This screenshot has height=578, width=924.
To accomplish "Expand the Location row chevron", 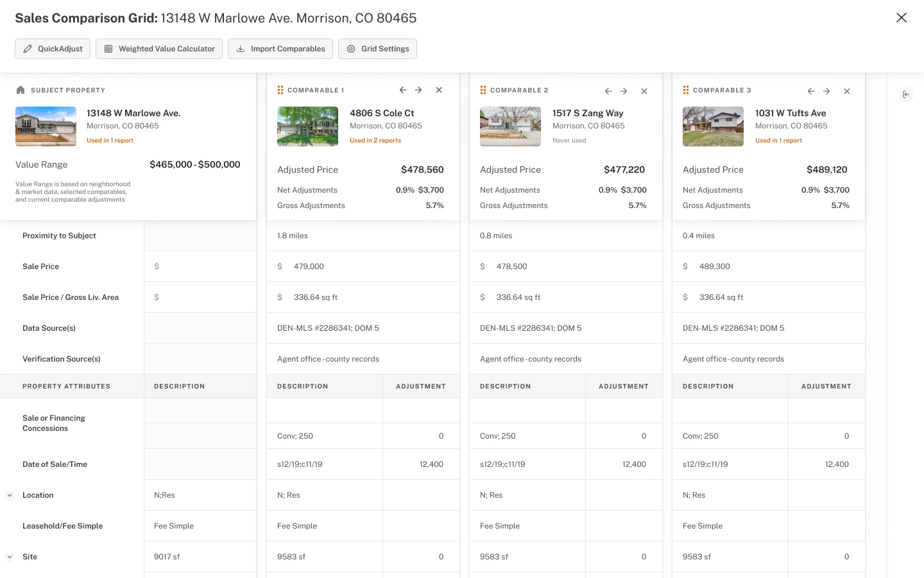I will (10, 495).
